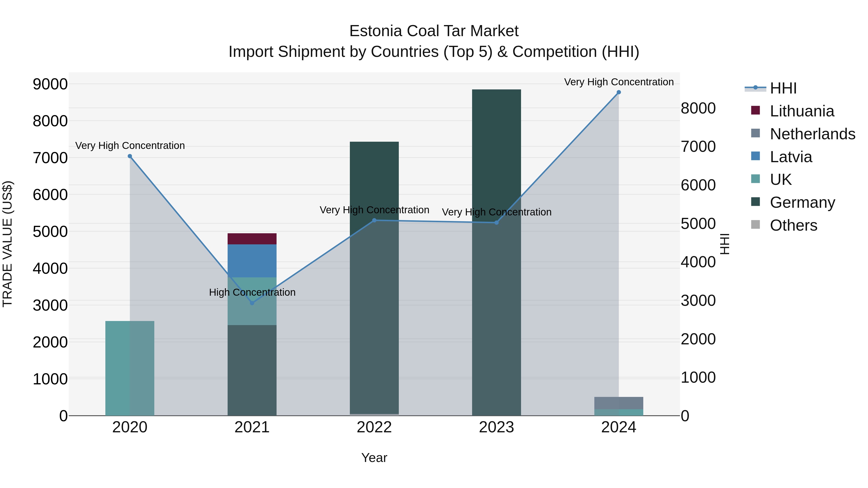Click the 2022 HHI data point
868x488 pixels.
[x=374, y=220]
